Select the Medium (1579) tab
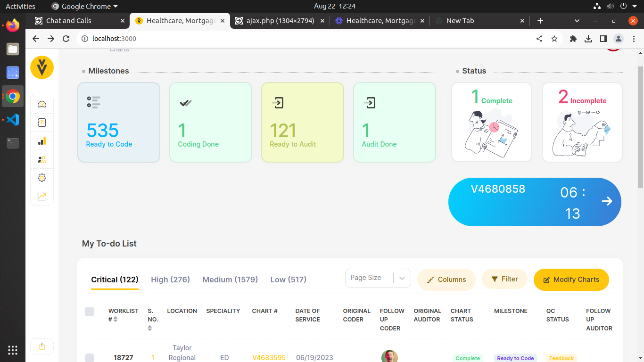The height and width of the screenshot is (362, 644). (230, 280)
